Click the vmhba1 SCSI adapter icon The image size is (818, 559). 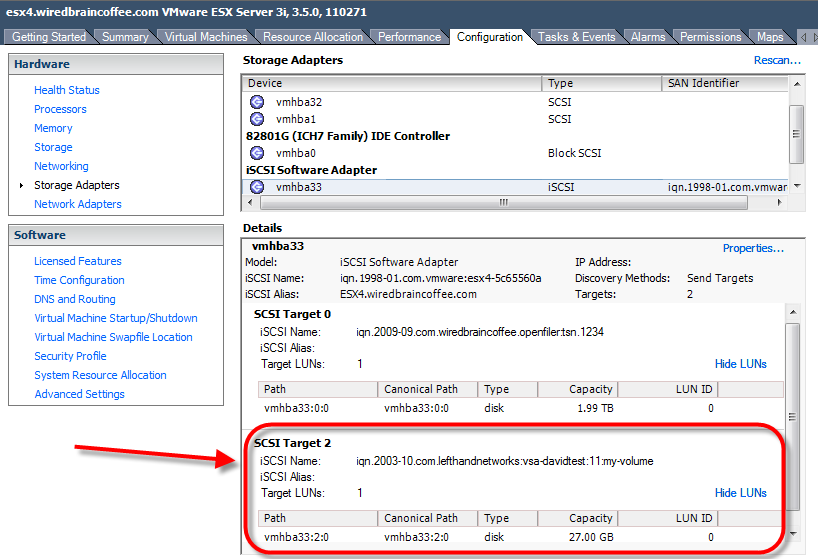[256, 119]
